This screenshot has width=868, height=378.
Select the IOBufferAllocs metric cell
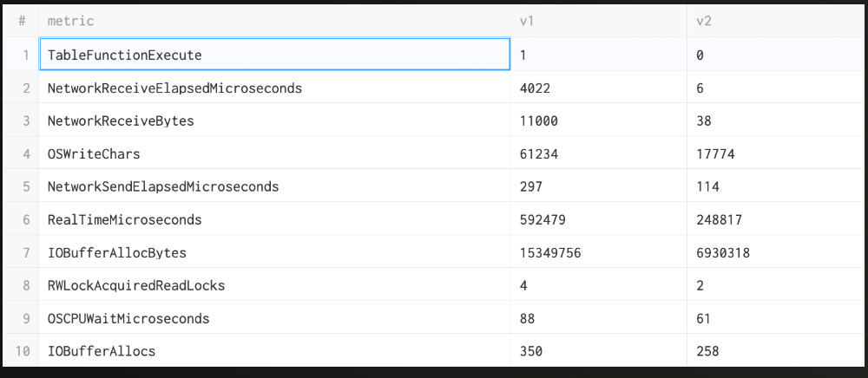tap(274, 350)
